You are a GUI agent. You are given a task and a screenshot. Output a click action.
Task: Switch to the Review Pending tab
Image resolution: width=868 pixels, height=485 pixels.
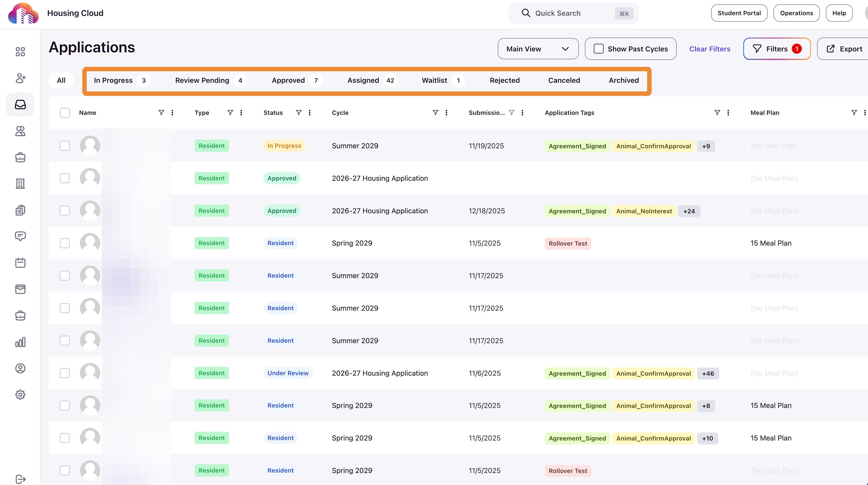click(202, 80)
